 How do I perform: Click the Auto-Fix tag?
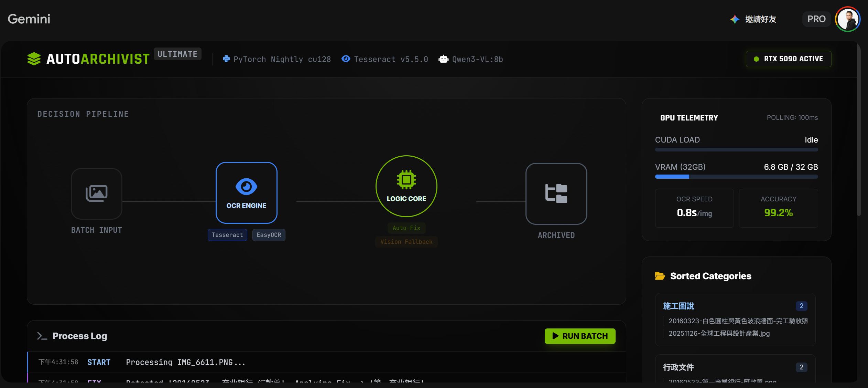click(x=406, y=228)
